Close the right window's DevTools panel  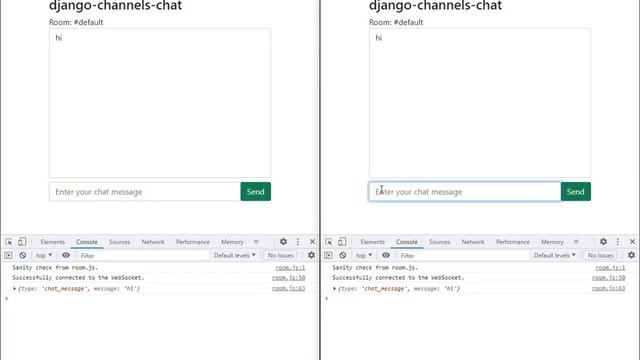(632, 242)
